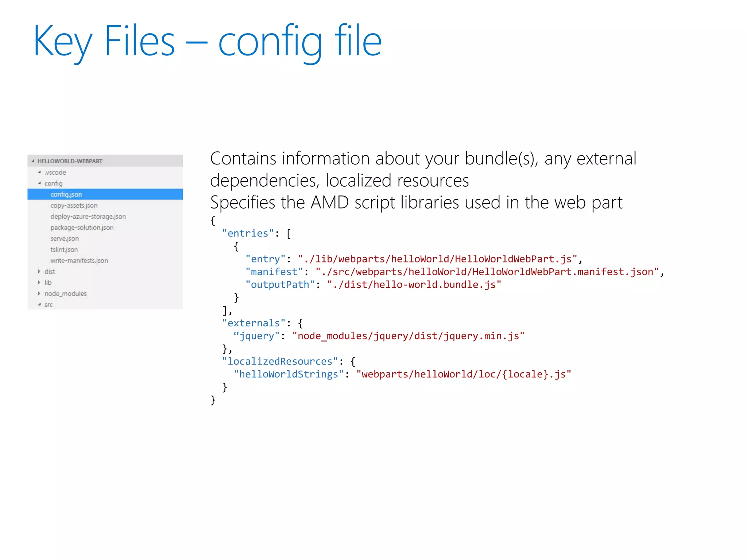Click the HELLOWORLD-WEBPART header label
This screenshot has height=560, width=747.
(x=70, y=161)
